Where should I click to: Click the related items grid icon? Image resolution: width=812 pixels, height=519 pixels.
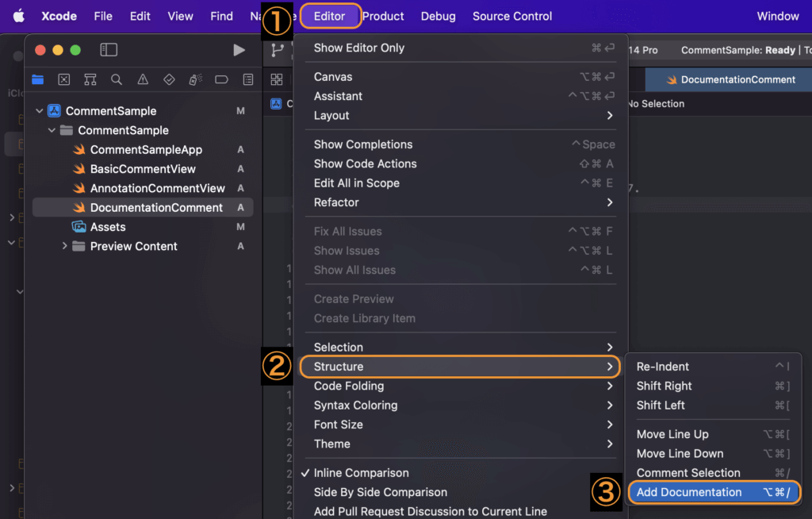click(x=277, y=79)
